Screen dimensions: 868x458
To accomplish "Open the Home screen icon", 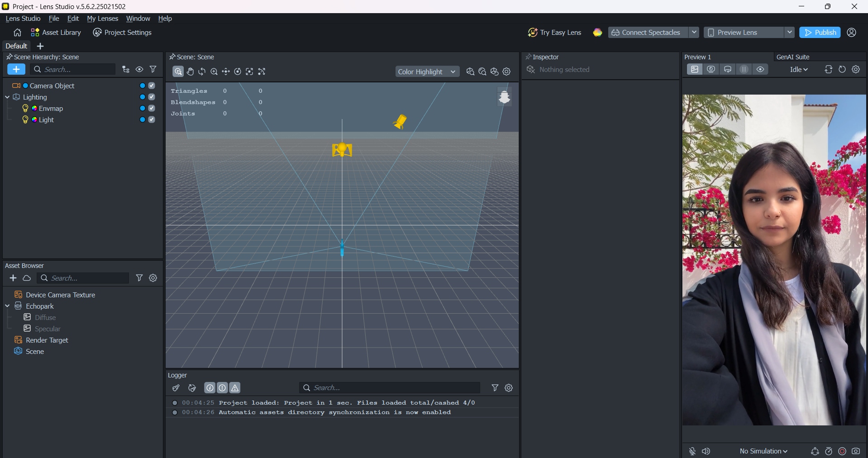I will click(x=17, y=33).
